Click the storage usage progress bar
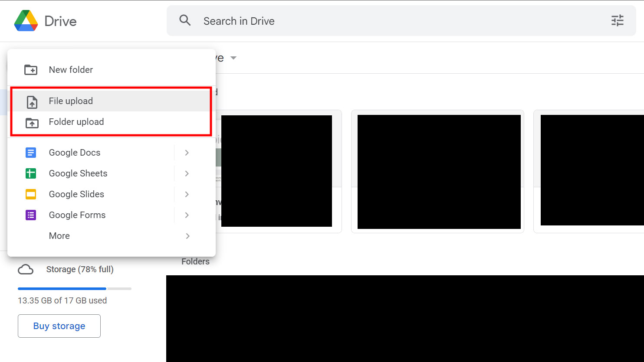The height and width of the screenshot is (362, 644). [x=74, y=288]
